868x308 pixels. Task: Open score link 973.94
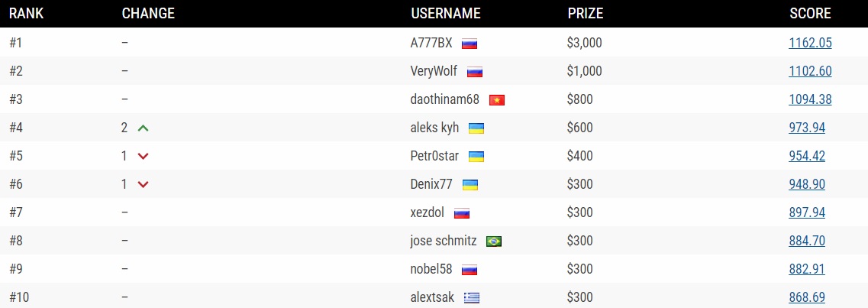807,128
